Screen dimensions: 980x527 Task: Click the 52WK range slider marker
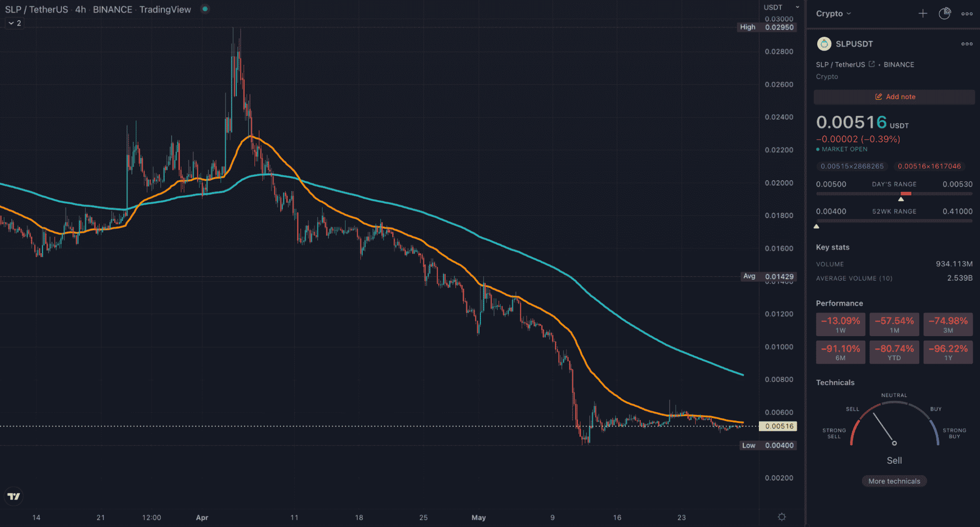(816, 226)
